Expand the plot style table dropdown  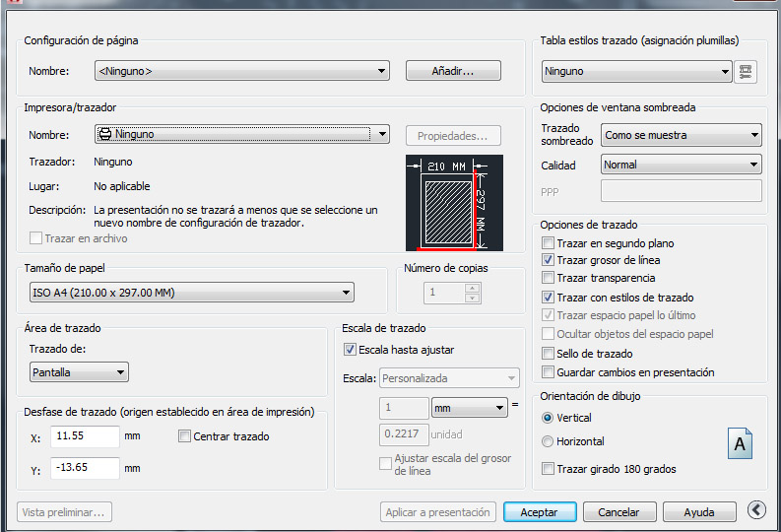click(x=636, y=71)
